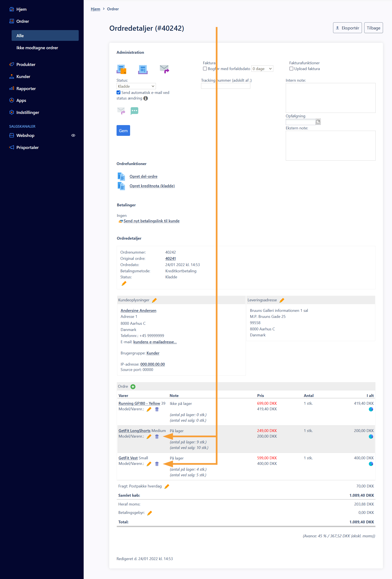Click pencil icon next to Kundeoplysninger

pos(154,300)
